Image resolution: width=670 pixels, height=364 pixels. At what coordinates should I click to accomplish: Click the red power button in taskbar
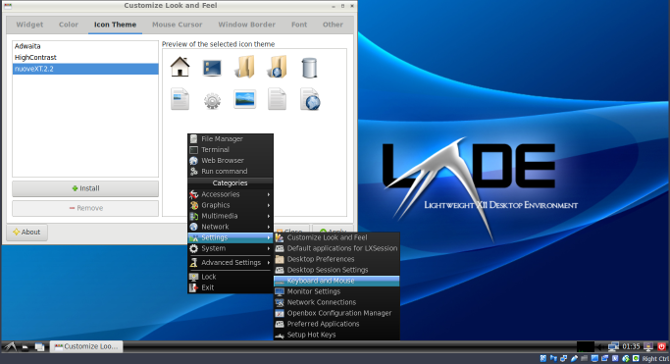[661, 346]
